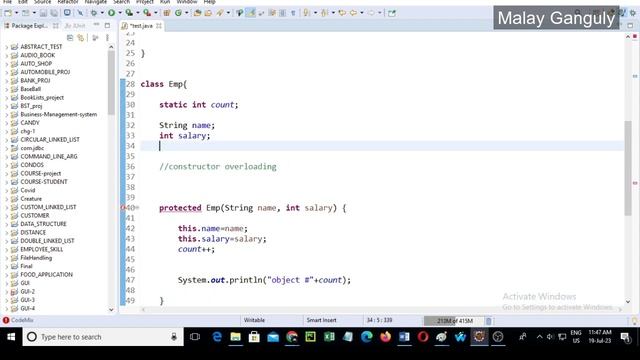Minimize the Package Explorer view
640x360 pixels.
click(96, 25)
